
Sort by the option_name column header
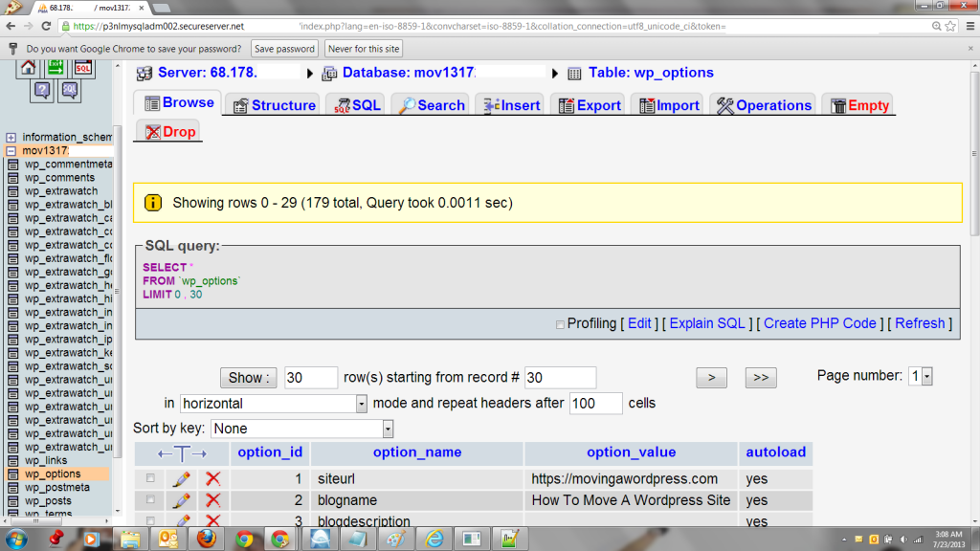tap(417, 452)
